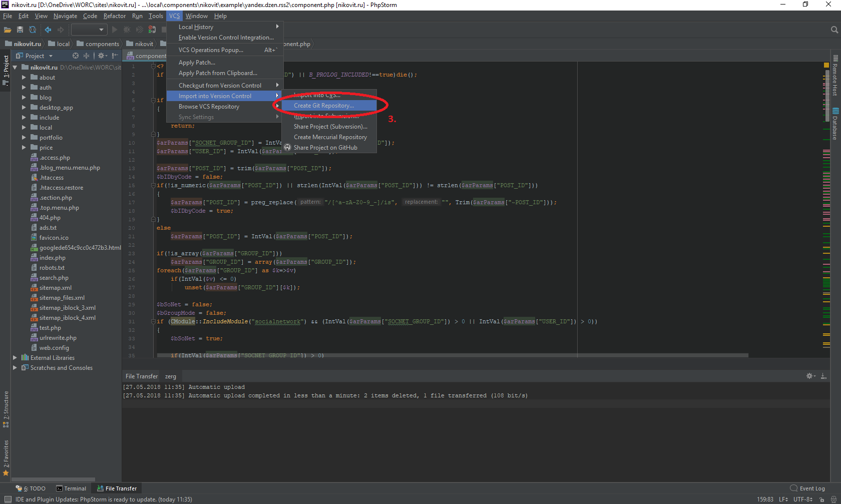Expand the include folder
The height and width of the screenshot is (504, 841).
[x=24, y=118]
